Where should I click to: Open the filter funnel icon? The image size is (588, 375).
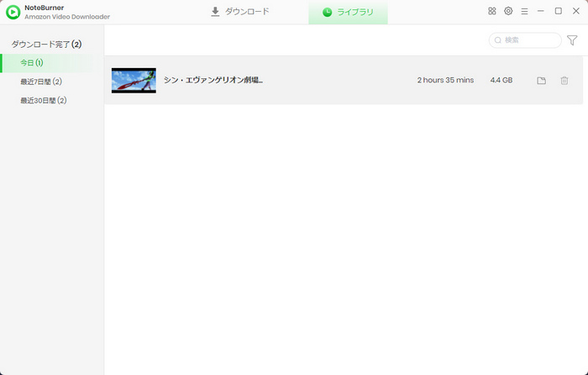tap(572, 40)
